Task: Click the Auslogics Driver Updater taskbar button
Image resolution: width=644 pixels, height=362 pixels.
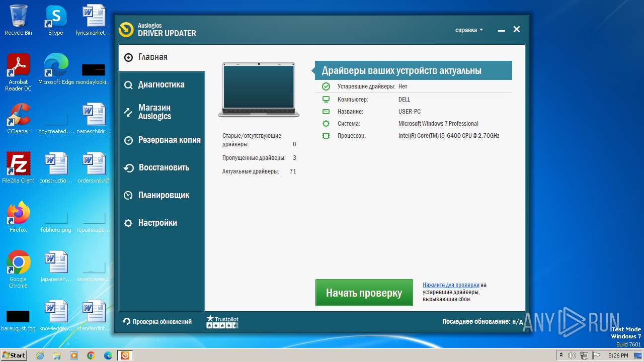Action: 125,355
